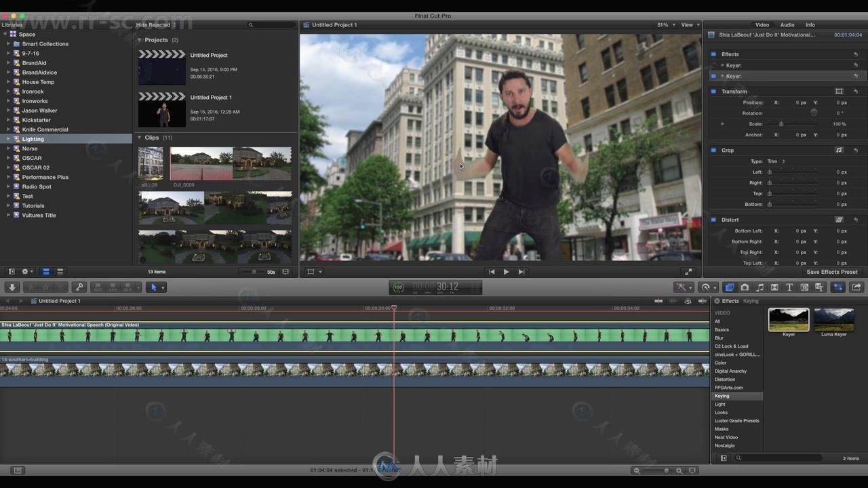Open the retime speed menu
This screenshot has width=868, height=488.
coord(708,287)
